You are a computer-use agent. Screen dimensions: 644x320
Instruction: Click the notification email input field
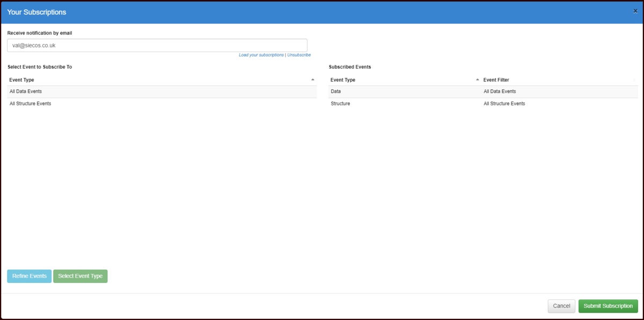157,45
